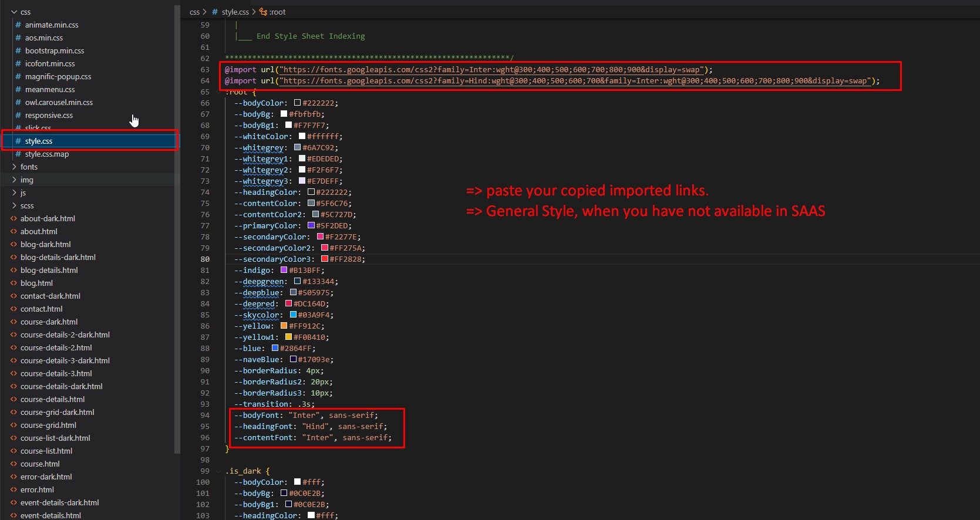The image size is (980, 520).
Task: Open color picker for --secondaryColor #F2277E
Action: [x=320, y=237]
